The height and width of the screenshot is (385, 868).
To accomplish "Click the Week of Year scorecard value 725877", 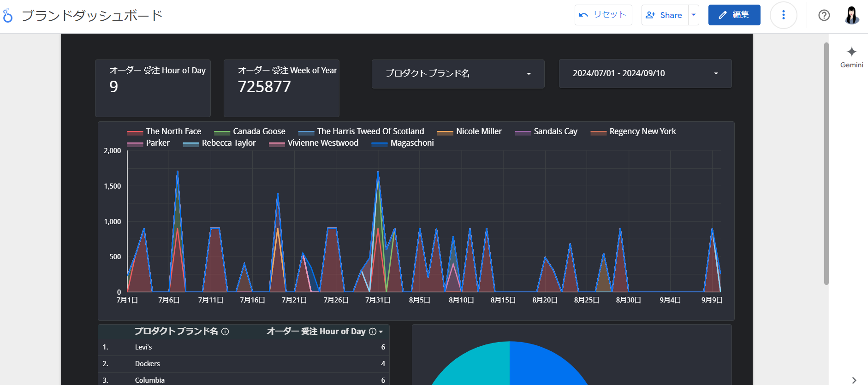I will (264, 87).
